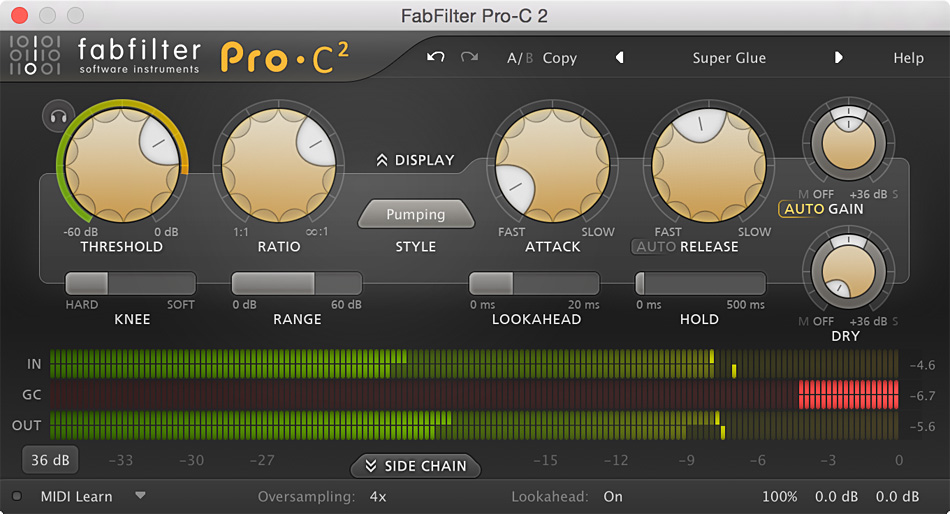950x514 pixels.
Task: Go to previous preset with left arrow
Action: tap(619, 58)
